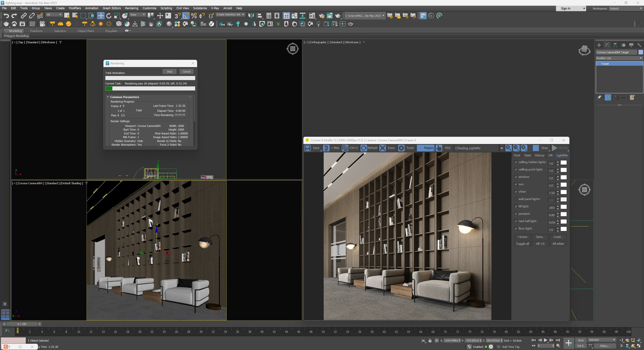The height and width of the screenshot is (350, 644).
Task: Click the All white button in LightMix
Action: 558,244
